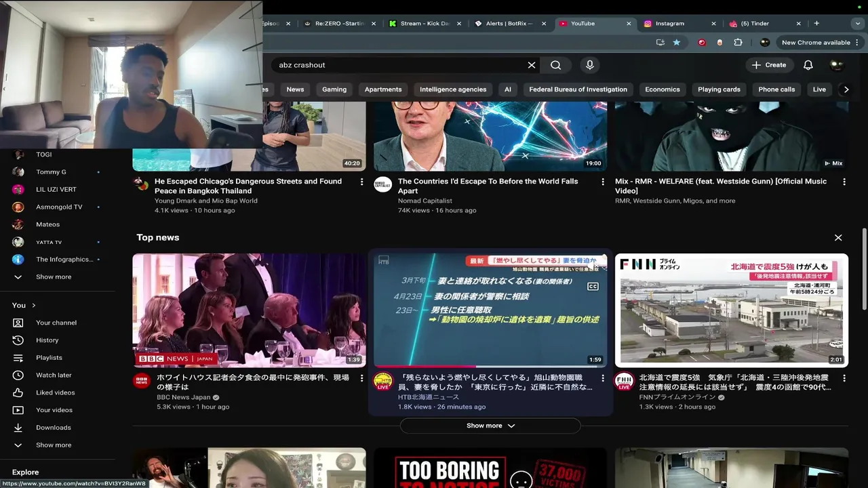This screenshot has height=488, width=868.
Task: Select the Apartments filter chip
Action: pos(383,89)
